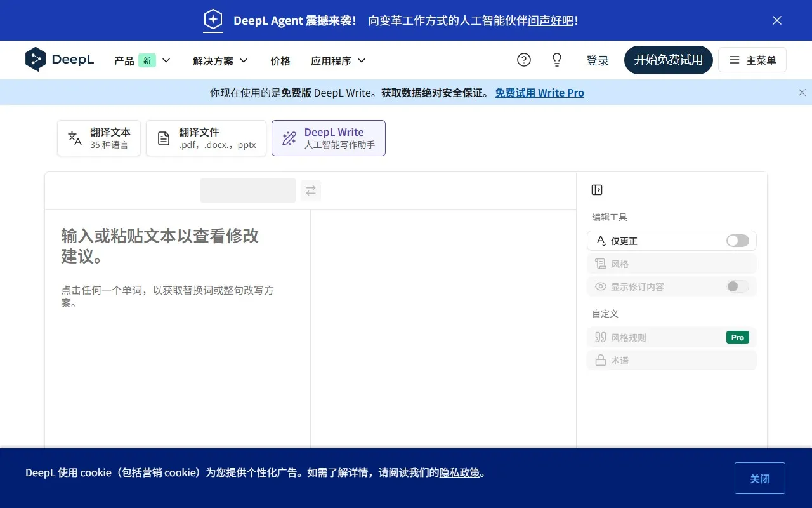This screenshot has height=508, width=812.
Task: Expand the 产品 dropdown menu
Action: tap(142, 60)
